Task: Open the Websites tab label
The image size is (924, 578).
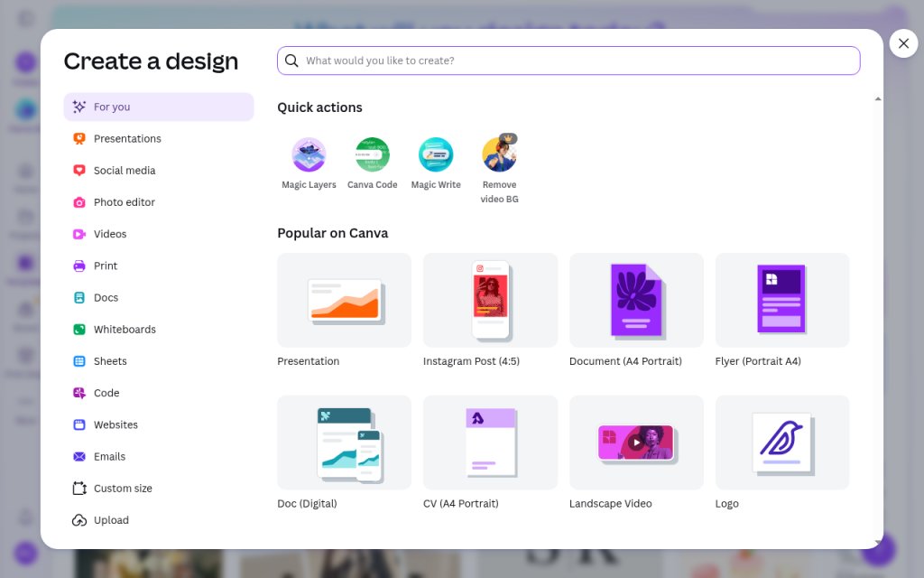Action: click(x=115, y=424)
